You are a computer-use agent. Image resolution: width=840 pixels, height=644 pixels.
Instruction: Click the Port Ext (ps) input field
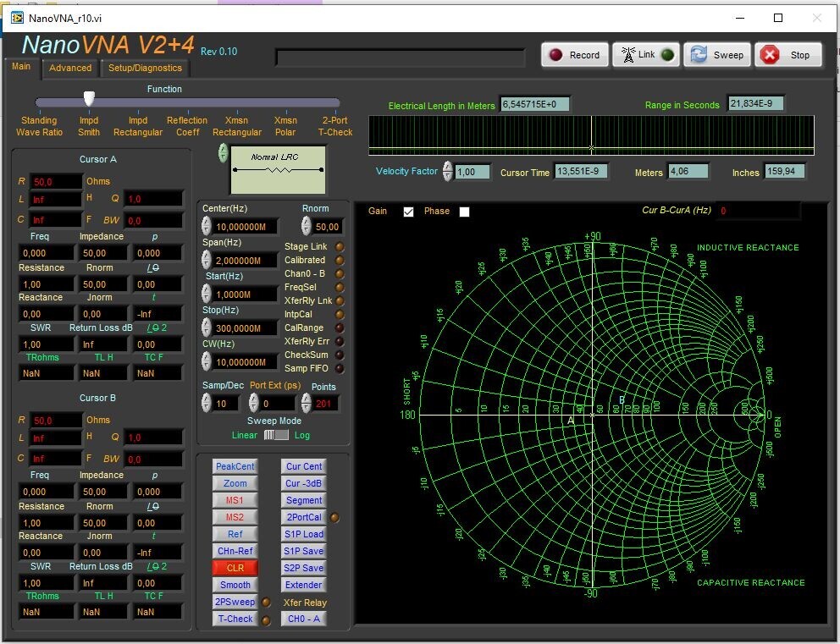(277, 404)
